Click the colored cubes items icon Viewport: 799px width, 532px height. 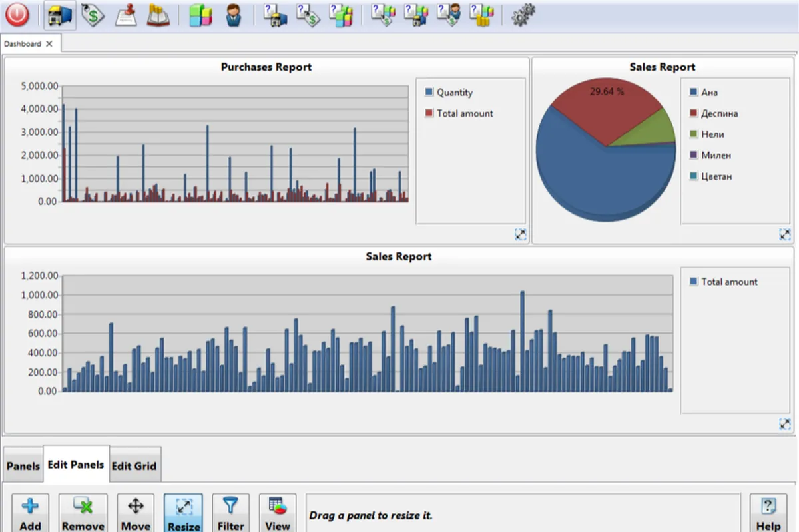click(200, 15)
